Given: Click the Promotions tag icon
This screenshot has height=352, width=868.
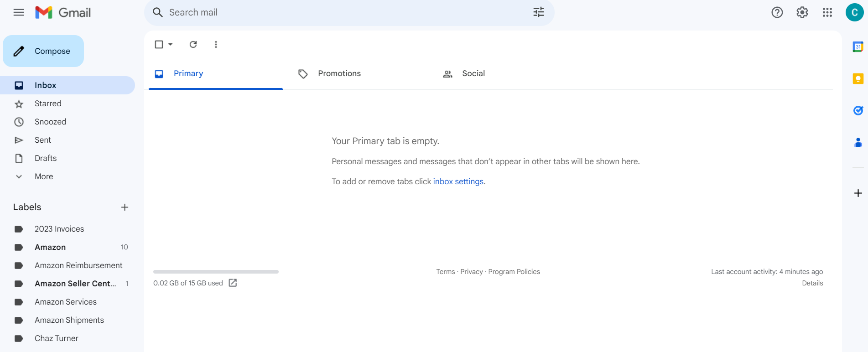Looking at the screenshot, I should (303, 74).
